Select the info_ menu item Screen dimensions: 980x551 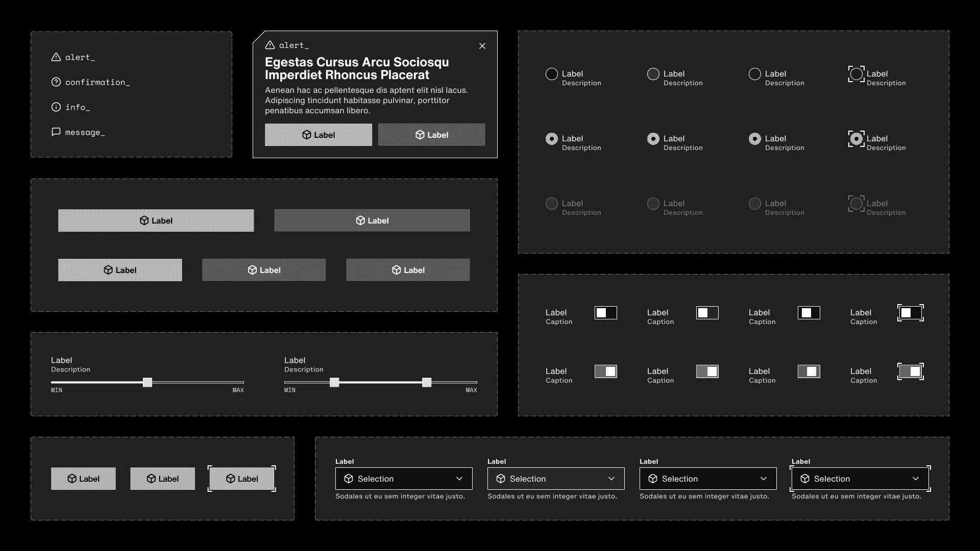[x=77, y=107]
